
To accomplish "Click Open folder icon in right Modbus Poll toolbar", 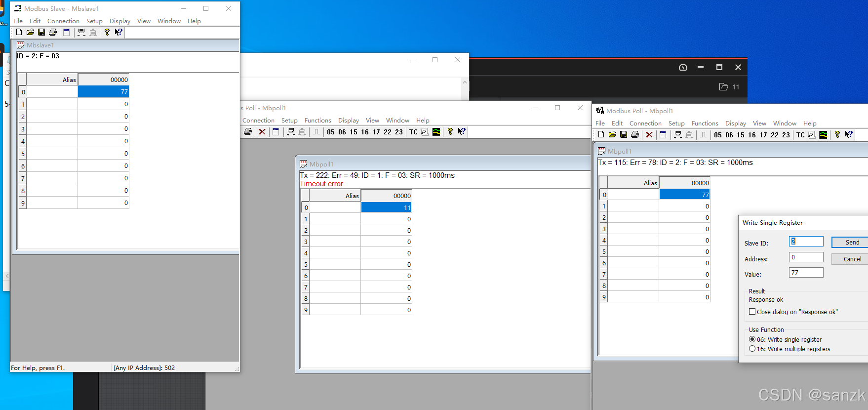I will tap(612, 134).
